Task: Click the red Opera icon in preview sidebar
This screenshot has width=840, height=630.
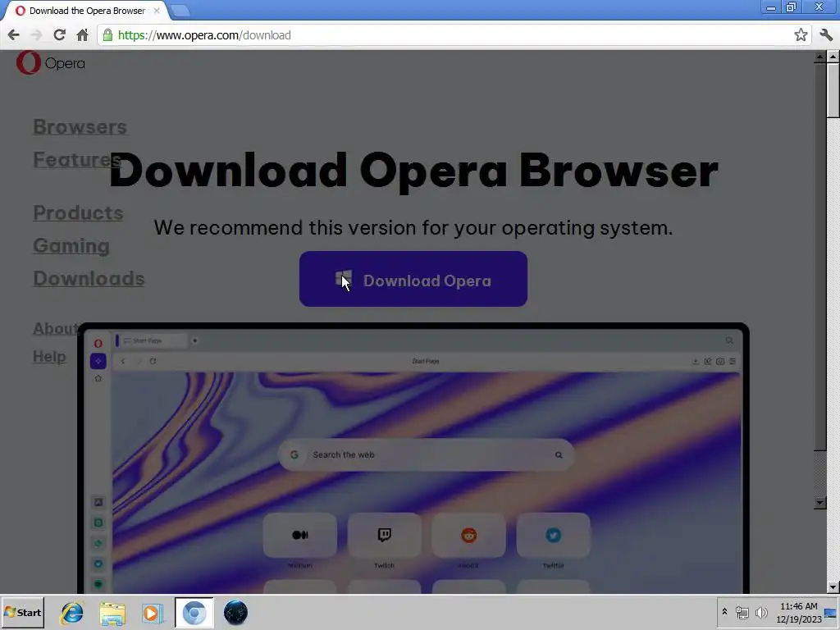Action: tap(98, 344)
